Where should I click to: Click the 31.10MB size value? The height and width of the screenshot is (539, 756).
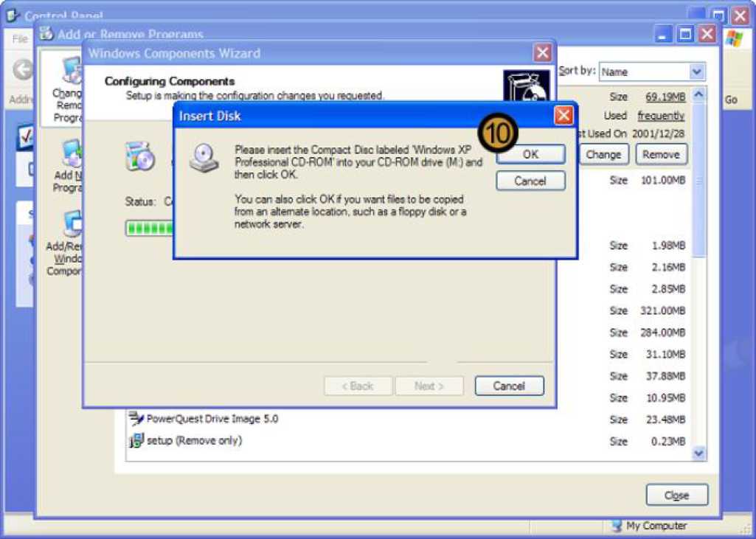(666, 355)
